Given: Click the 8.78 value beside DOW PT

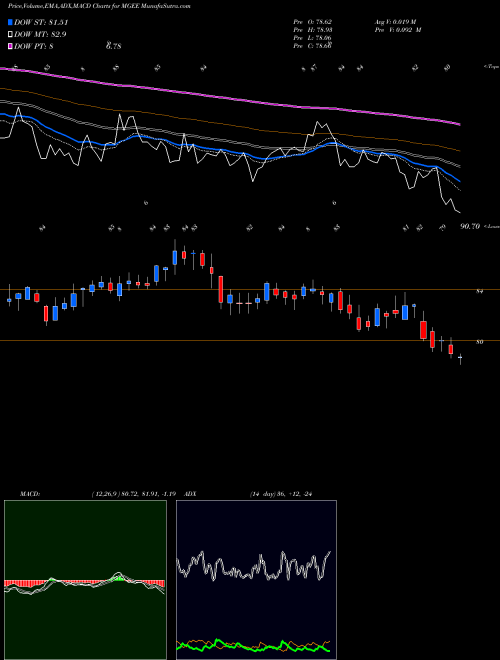Looking at the screenshot, I should pyautogui.click(x=114, y=46).
